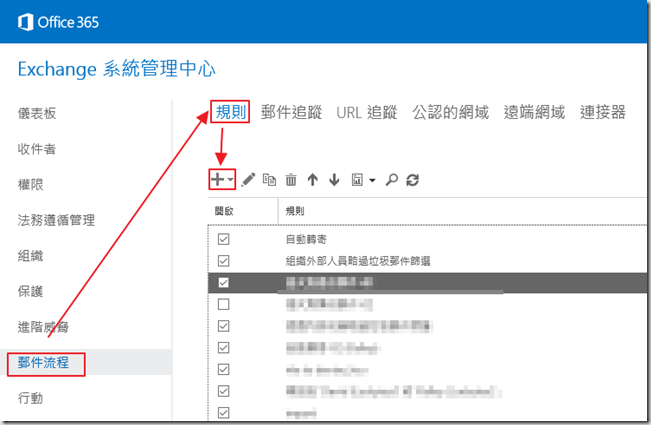Click the magnifier search icon
Image resolution: width=651 pixels, height=425 pixels.
pyautogui.click(x=392, y=180)
